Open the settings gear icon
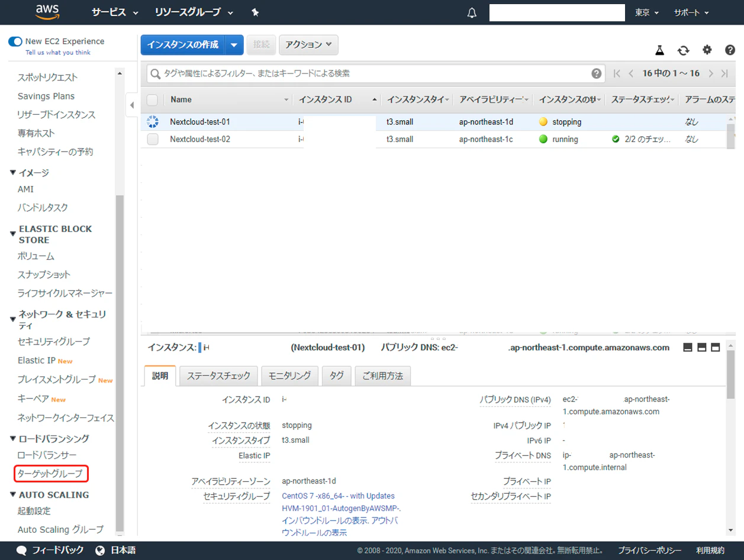Image resolution: width=744 pixels, height=560 pixels. 707,50
